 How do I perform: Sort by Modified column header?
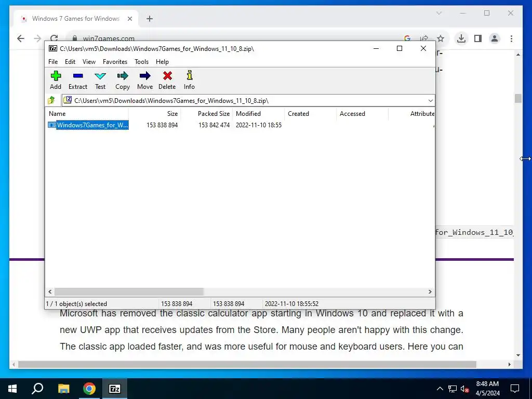(259, 114)
